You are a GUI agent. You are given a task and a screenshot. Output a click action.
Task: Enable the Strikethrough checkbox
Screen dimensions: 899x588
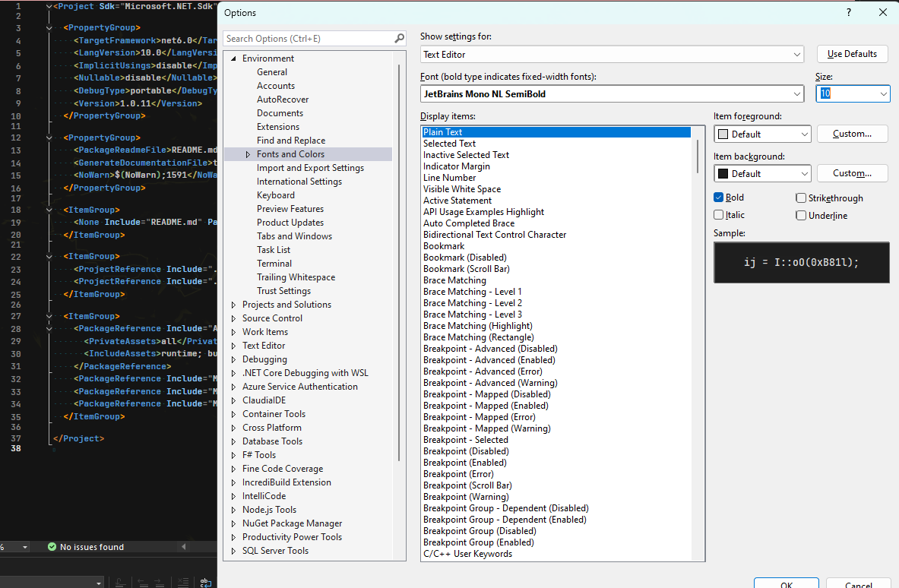(x=801, y=198)
